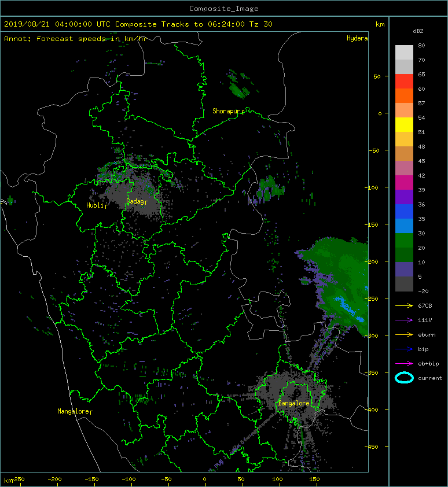Click the '111V' legend label
Screen dimensions: 448x487
tap(425, 320)
